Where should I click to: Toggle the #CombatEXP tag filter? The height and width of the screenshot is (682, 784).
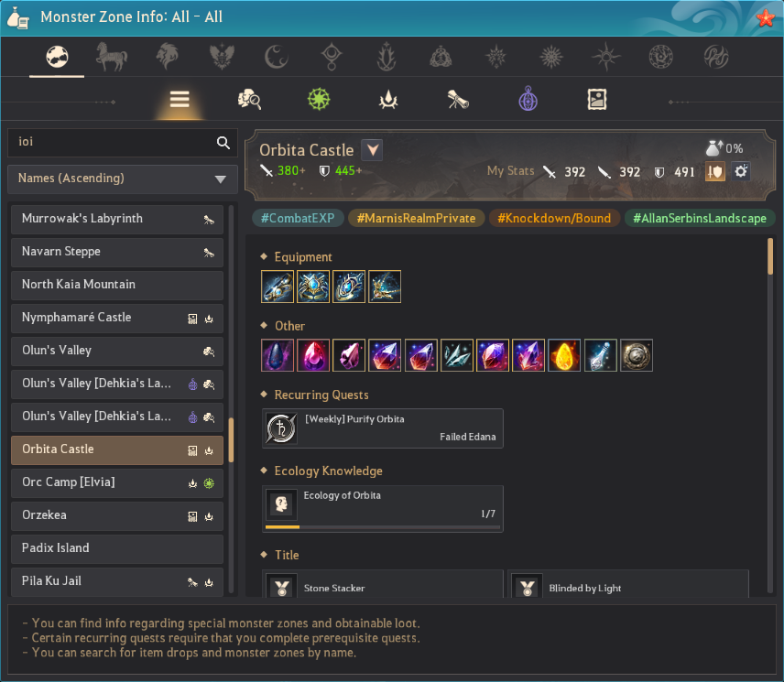click(x=298, y=219)
